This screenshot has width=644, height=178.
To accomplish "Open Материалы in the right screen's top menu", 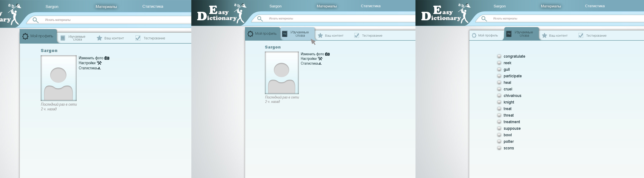I will (x=551, y=6).
